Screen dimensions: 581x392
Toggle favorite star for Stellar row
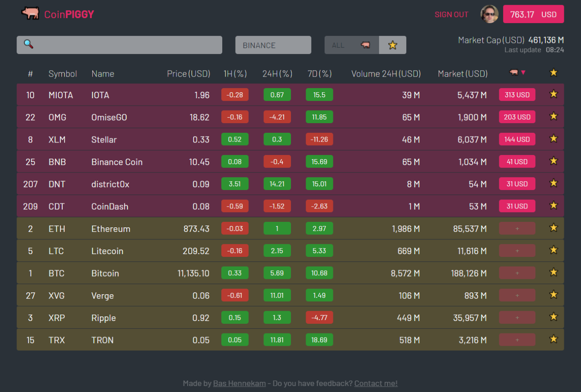(554, 138)
